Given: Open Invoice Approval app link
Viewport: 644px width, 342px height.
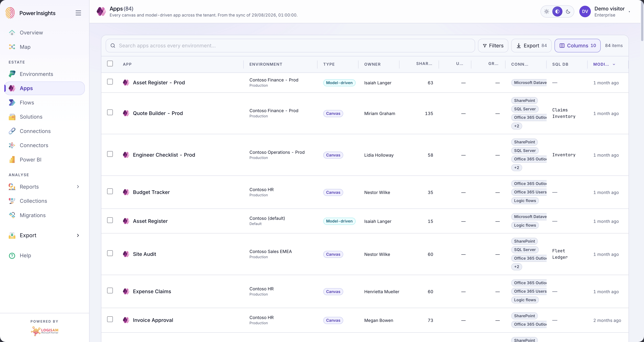Looking at the screenshot, I should click(153, 320).
